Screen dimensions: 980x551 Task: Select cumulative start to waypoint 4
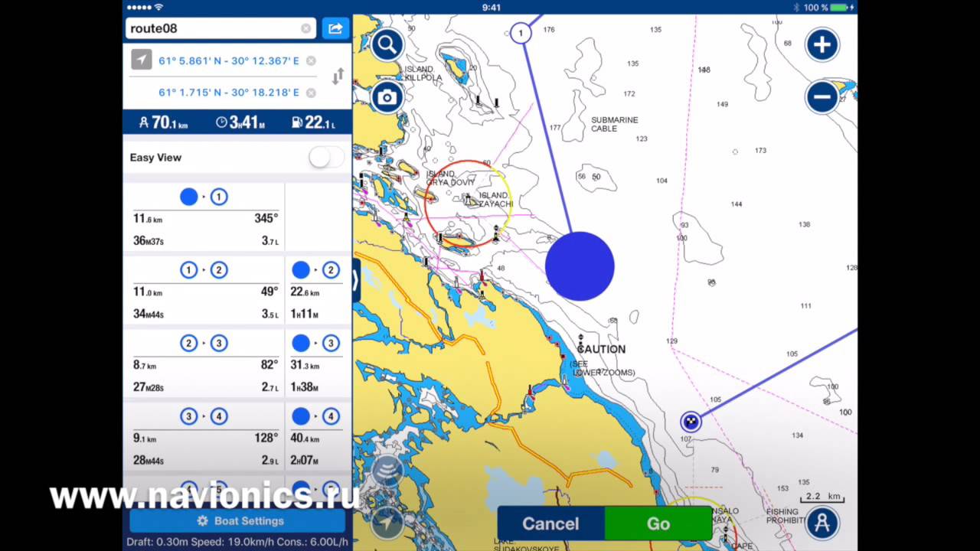(x=317, y=437)
